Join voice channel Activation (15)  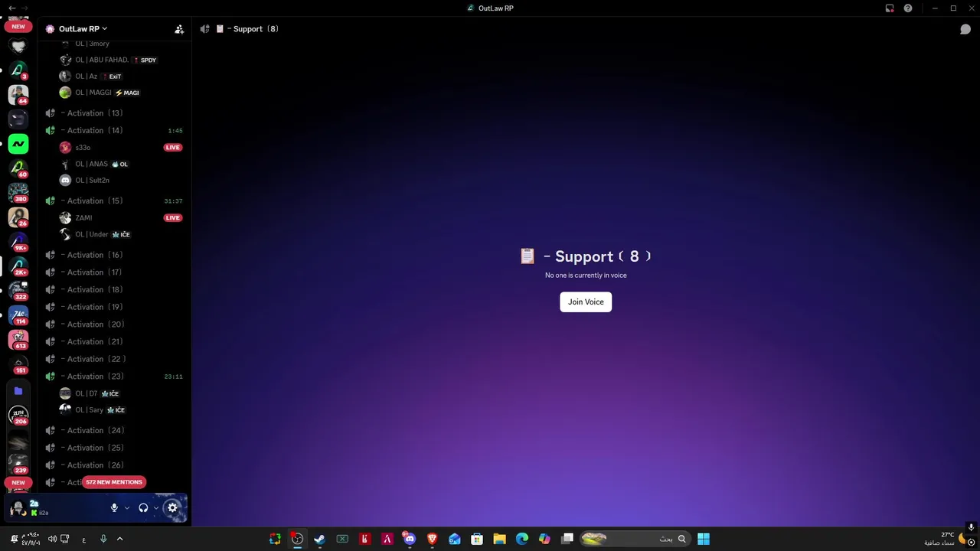pos(115,201)
